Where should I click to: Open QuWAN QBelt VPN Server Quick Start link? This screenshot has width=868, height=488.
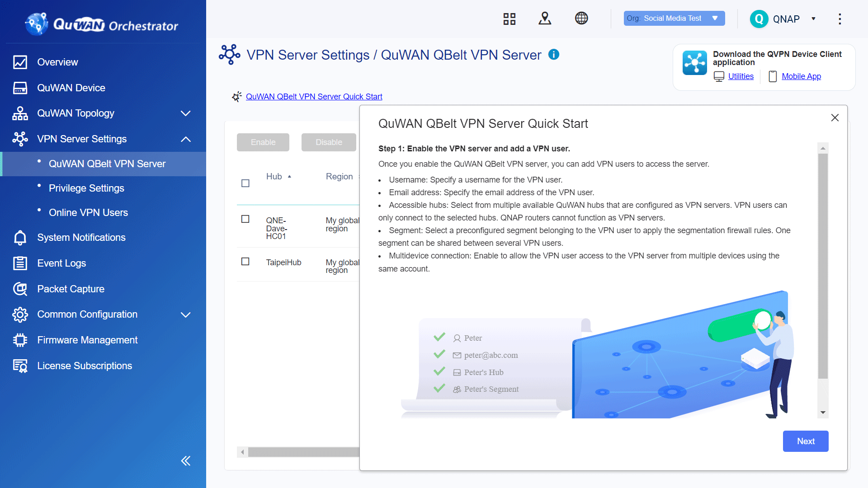(314, 97)
